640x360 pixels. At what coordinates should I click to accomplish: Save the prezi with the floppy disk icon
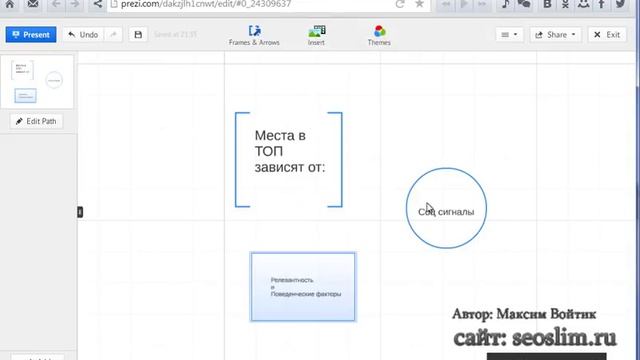[x=138, y=35]
